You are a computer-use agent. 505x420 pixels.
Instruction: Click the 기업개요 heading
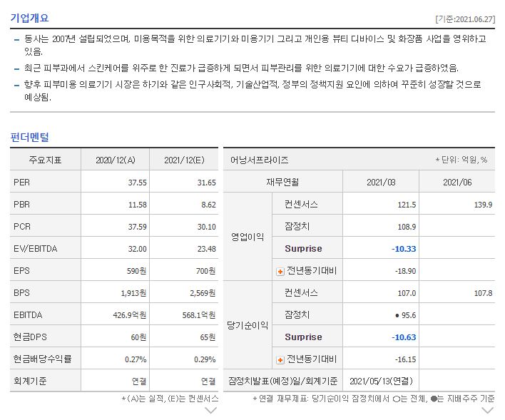pyautogui.click(x=30, y=18)
